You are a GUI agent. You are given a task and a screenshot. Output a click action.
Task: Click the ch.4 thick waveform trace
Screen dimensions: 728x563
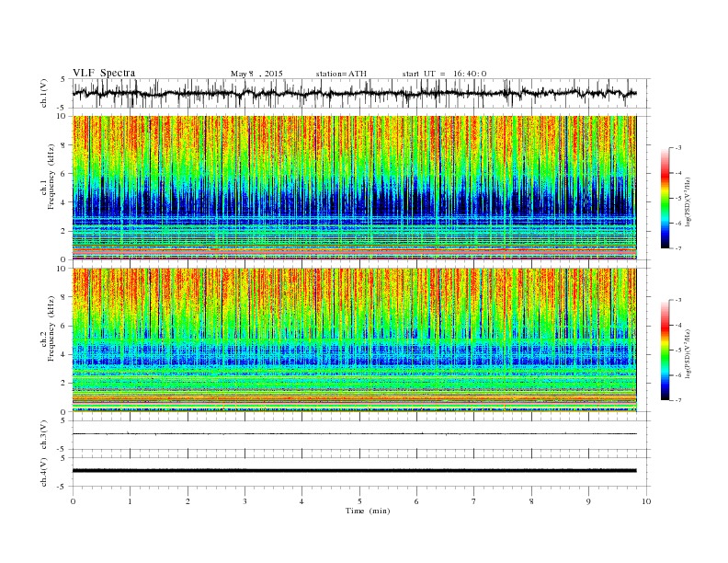click(354, 471)
